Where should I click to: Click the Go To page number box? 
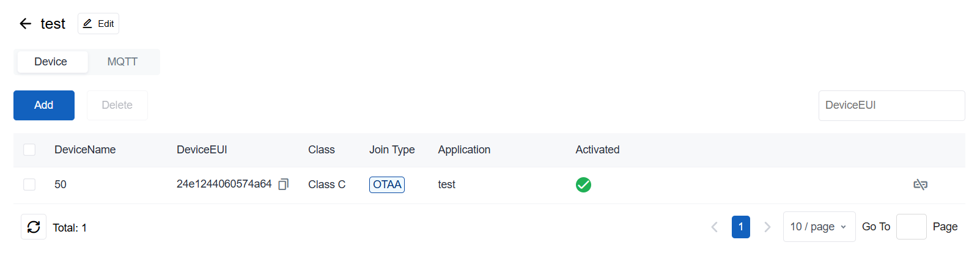(912, 227)
